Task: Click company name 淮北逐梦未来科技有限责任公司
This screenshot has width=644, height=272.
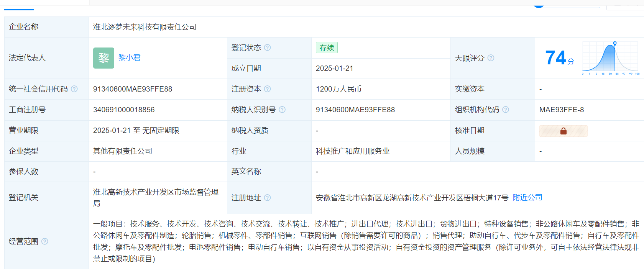Action: coord(145,27)
